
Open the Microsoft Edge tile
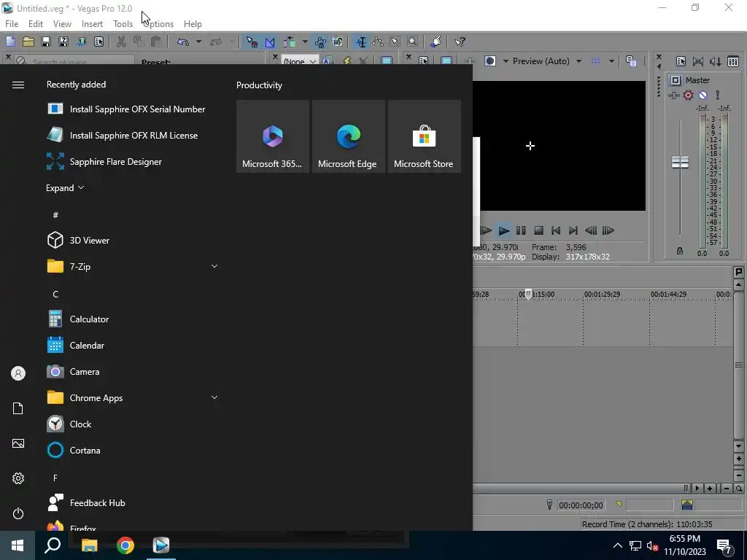click(x=348, y=136)
